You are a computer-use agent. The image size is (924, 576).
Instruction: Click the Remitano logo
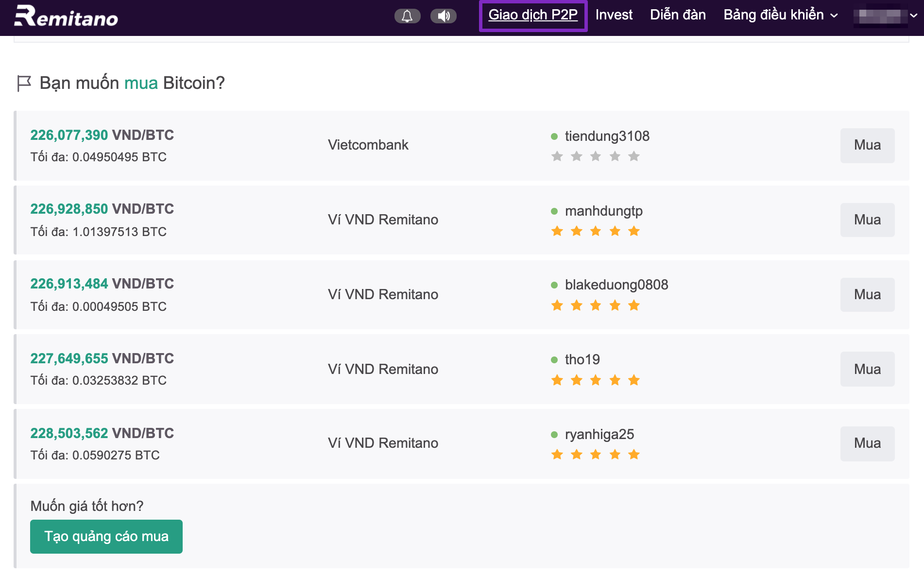pyautogui.click(x=66, y=16)
